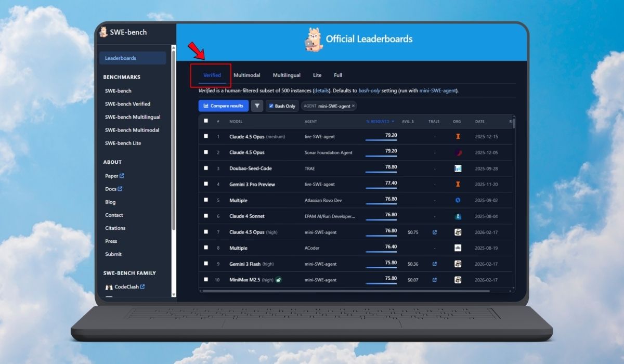Click the 78.80 score bar for Doubao-Seed-Code
The image size is (624, 364).
tap(381, 172)
